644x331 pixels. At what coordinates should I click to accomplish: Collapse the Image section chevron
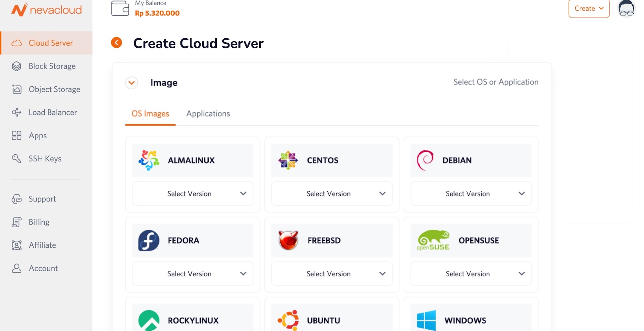[x=131, y=83]
